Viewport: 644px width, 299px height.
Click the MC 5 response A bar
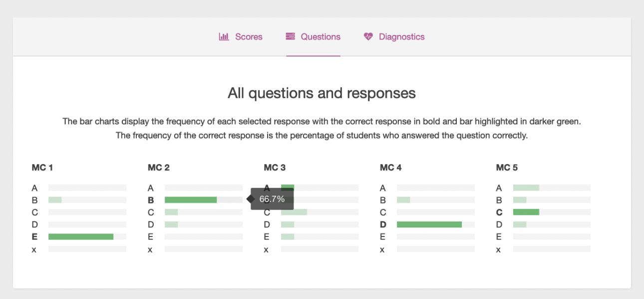tap(526, 188)
